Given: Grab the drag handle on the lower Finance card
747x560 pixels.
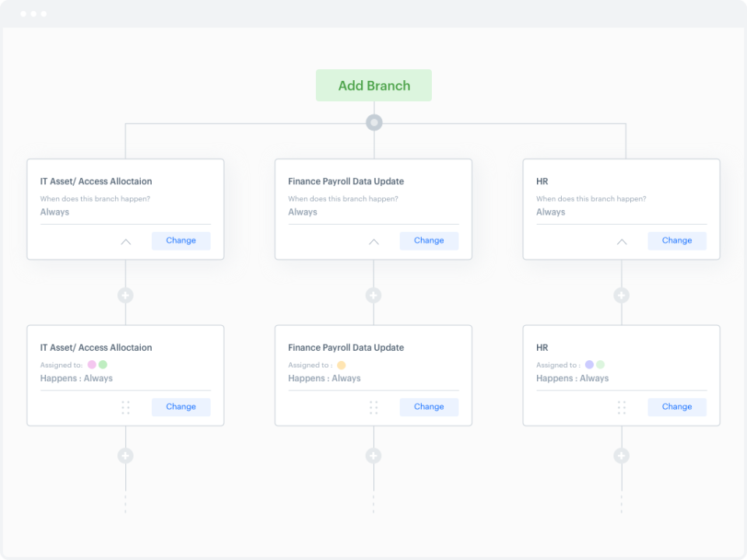Looking at the screenshot, I should tap(373, 407).
